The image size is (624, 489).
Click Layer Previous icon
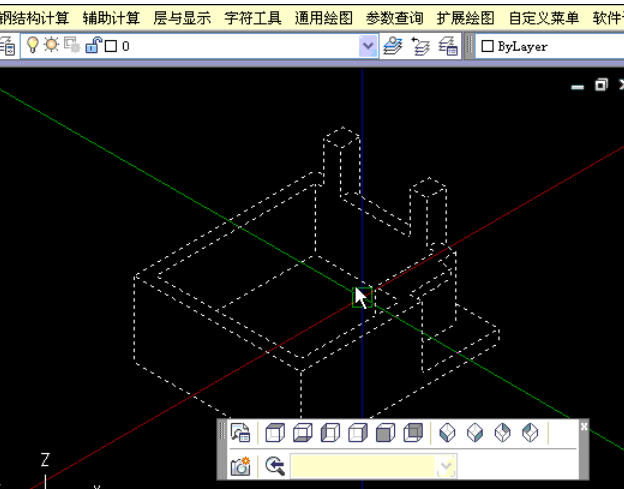click(x=421, y=46)
